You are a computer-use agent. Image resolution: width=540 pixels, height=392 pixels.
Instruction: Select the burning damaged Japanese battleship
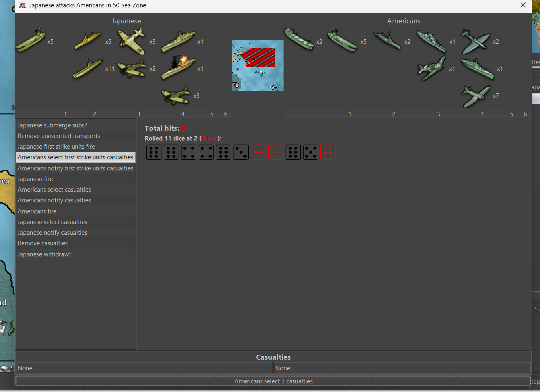click(178, 68)
